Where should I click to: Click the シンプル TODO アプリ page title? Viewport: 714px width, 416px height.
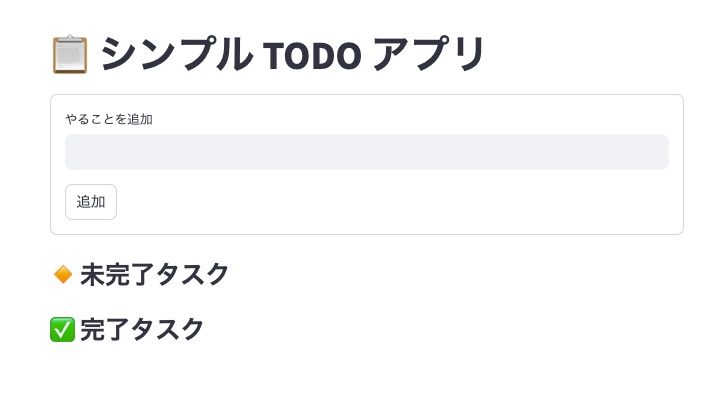coord(292,54)
